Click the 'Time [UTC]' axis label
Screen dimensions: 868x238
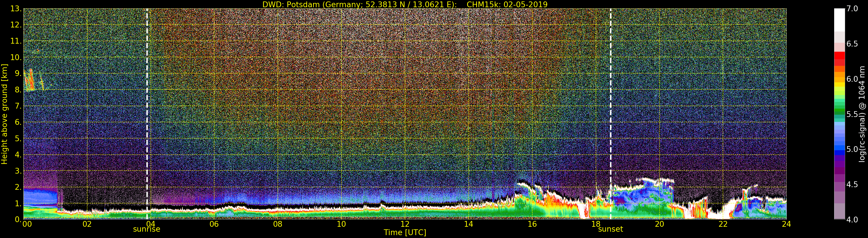(x=405, y=233)
